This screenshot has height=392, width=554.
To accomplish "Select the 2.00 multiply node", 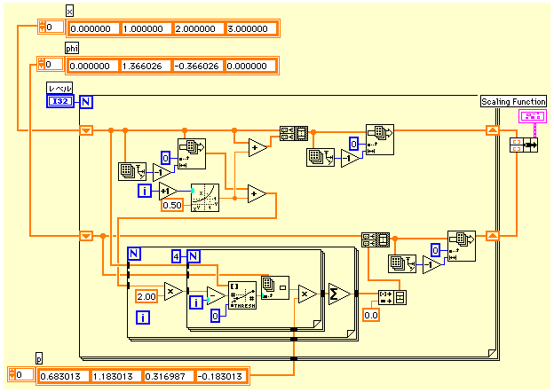I will coord(173,291).
